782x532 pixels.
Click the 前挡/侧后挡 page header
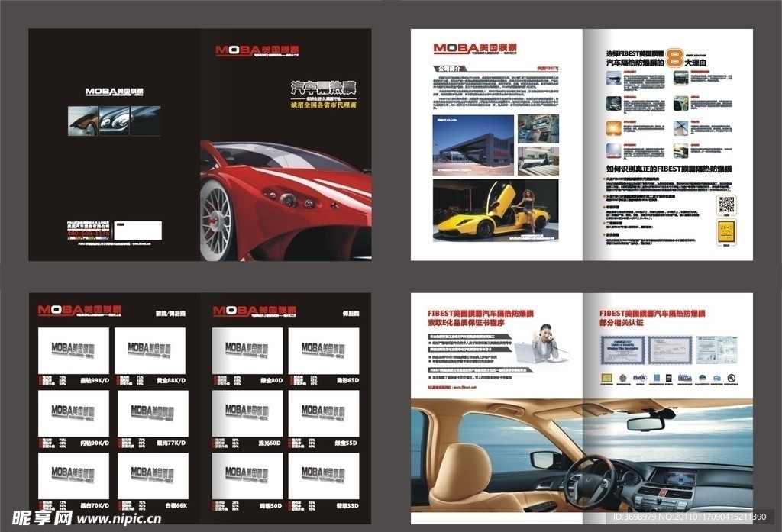click(x=170, y=314)
